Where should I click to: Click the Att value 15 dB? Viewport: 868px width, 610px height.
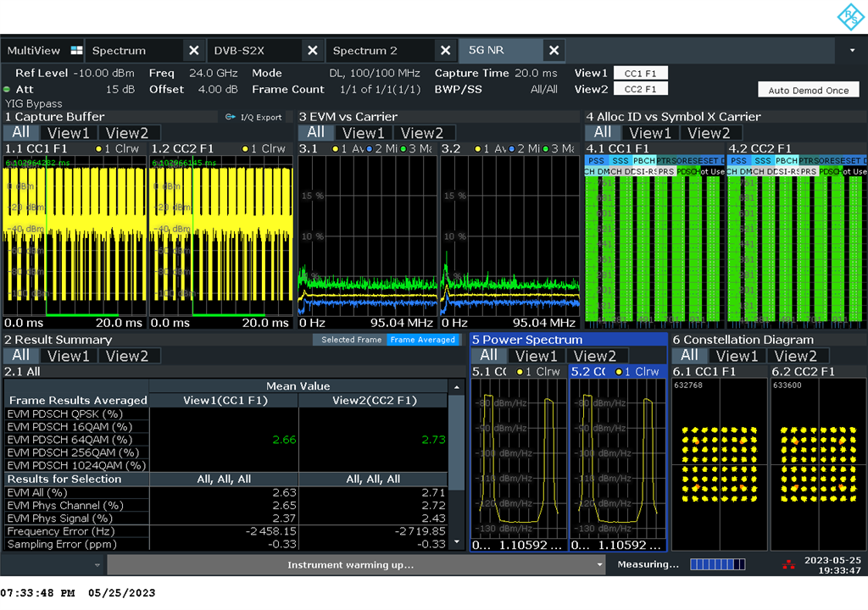pos(120,89)
